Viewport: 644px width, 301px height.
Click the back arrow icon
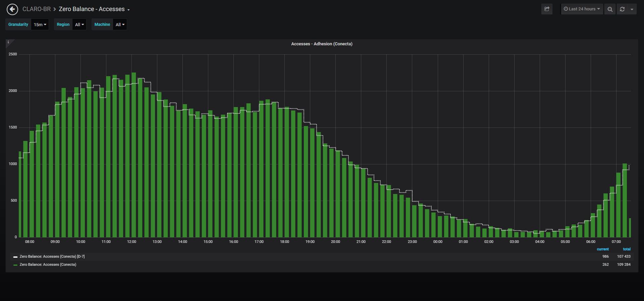[12, 9]
